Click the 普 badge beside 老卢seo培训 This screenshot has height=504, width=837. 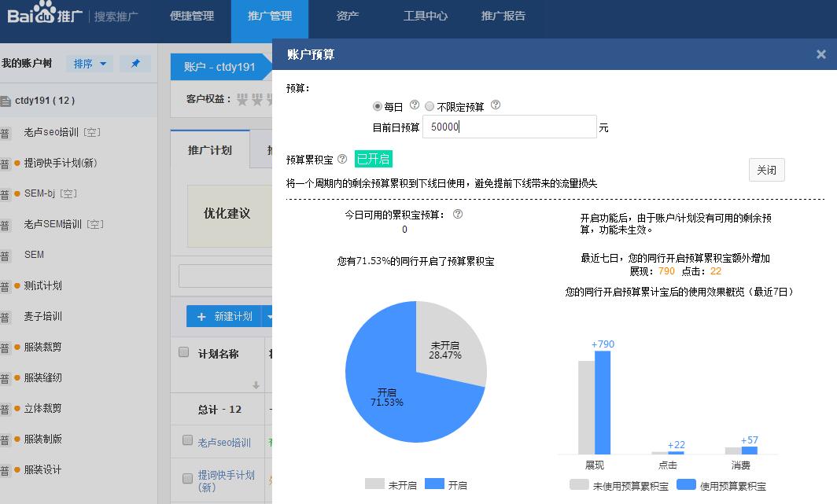point(6,132)
